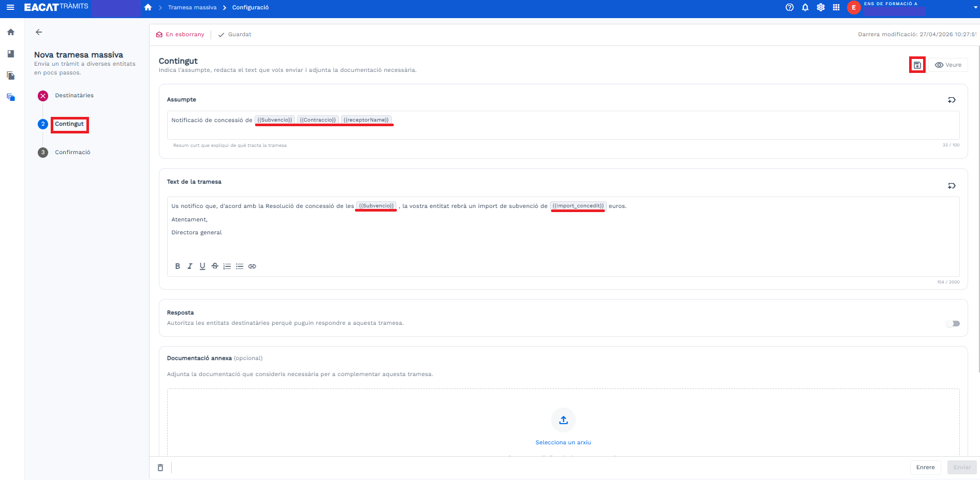This screenshot has height=480, width=980.
Task: Click the Veure preview button
Action: point(948,65)
